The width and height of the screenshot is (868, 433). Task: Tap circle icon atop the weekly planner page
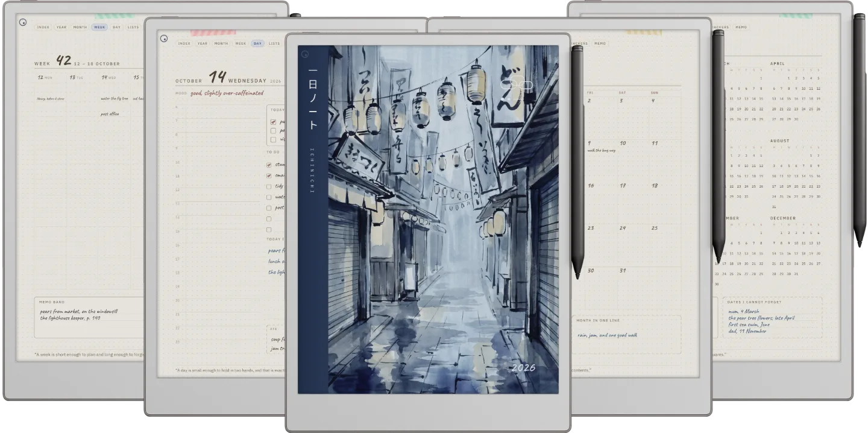23,22
